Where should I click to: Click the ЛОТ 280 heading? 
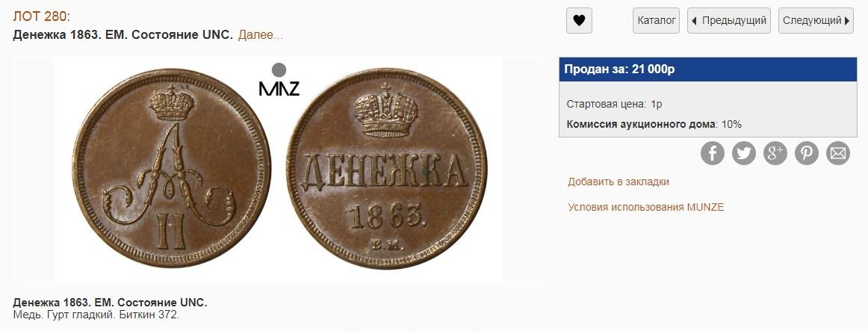[42, 16]
